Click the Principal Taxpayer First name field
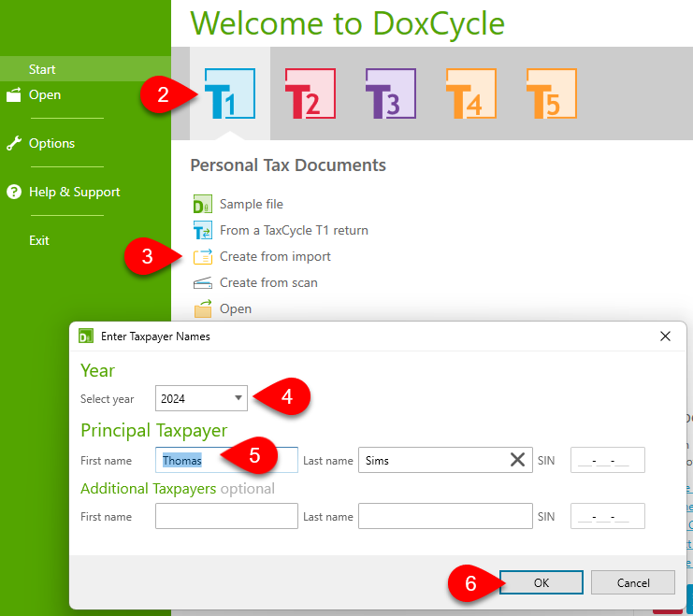The width and height of the screenshot is (693, 616). click(x=226, y=460)
